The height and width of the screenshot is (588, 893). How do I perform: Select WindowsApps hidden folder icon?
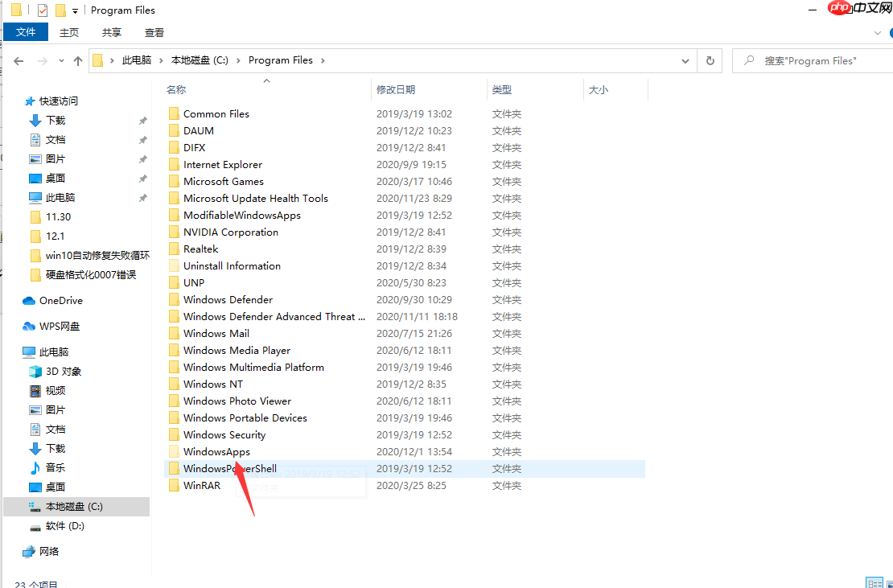pos(175,452)
